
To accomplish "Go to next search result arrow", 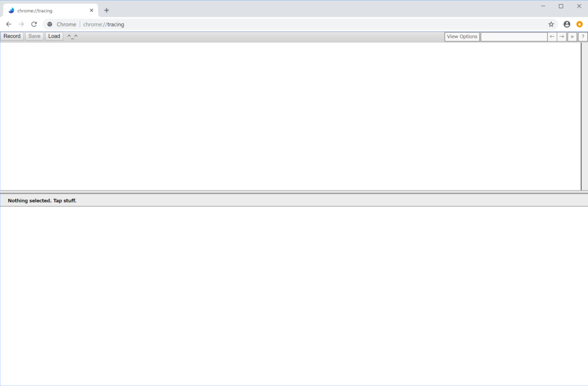I will click(x=562, y=37).
